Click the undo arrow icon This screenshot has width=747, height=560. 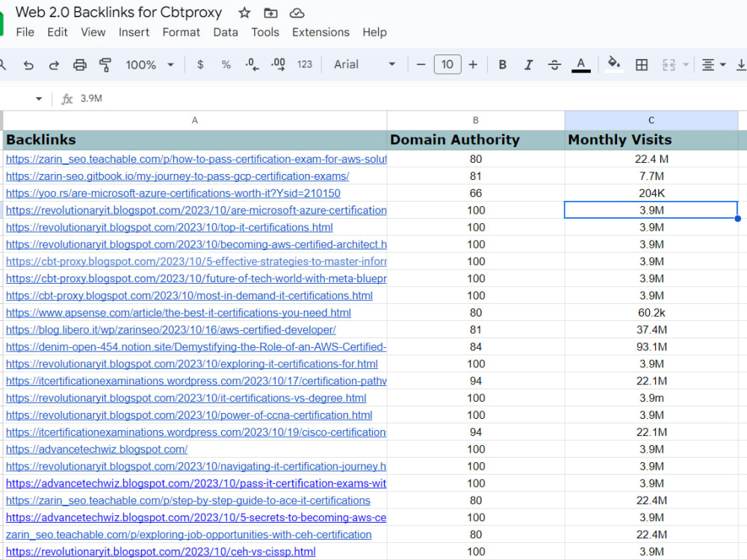28,65
